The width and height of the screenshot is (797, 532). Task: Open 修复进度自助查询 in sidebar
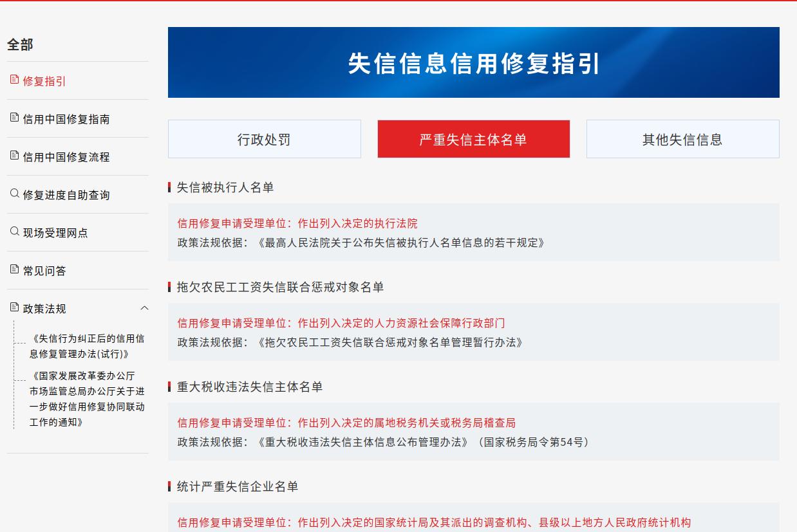coord(66,196)
